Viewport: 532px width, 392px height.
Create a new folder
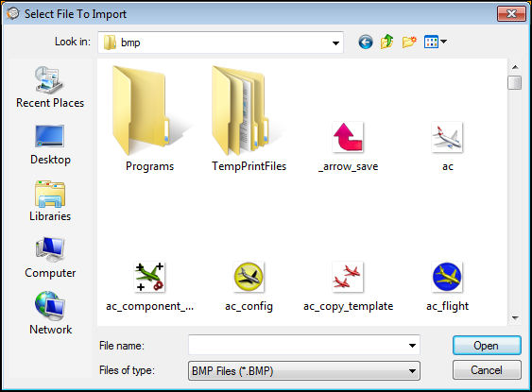point(409,42)
